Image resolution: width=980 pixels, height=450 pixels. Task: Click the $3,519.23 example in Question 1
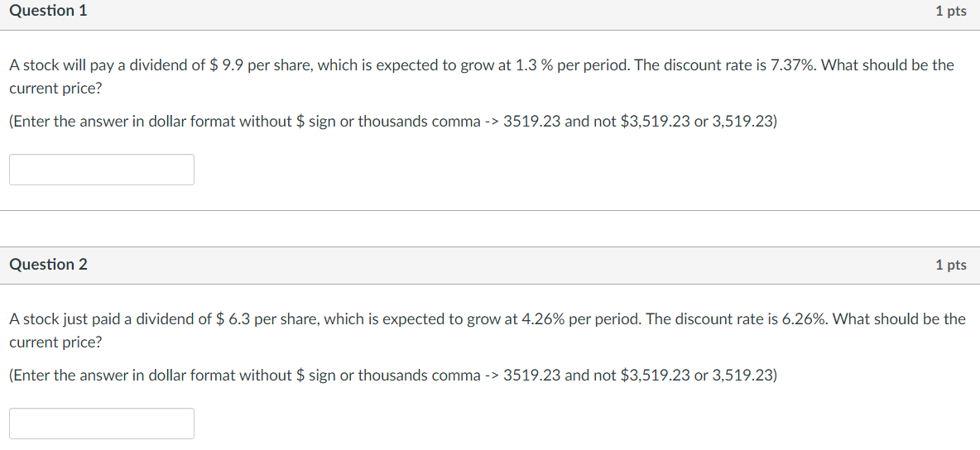656,122
